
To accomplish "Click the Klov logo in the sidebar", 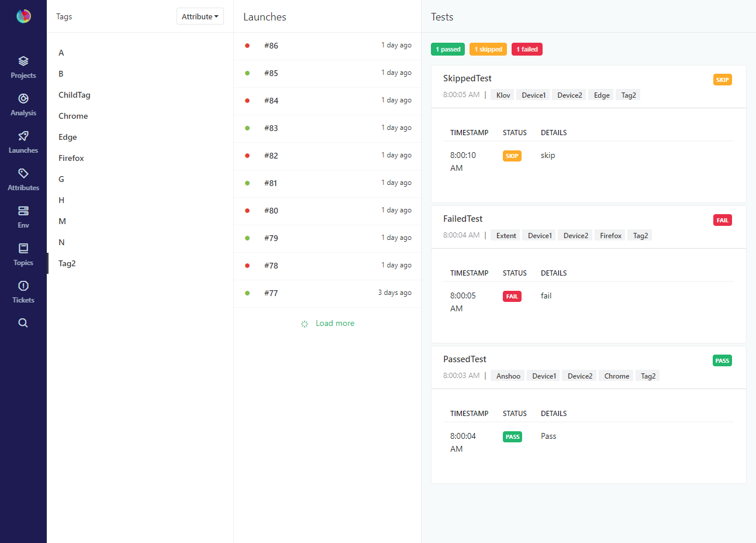I will [23, 16].
